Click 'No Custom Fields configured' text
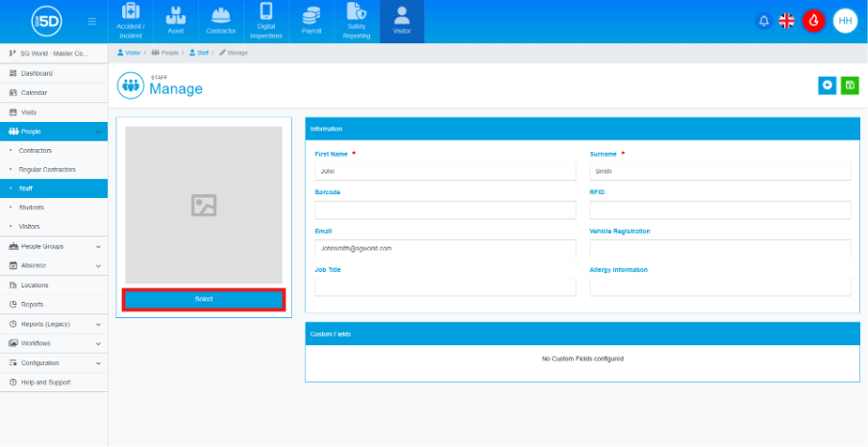 [583, 359]
